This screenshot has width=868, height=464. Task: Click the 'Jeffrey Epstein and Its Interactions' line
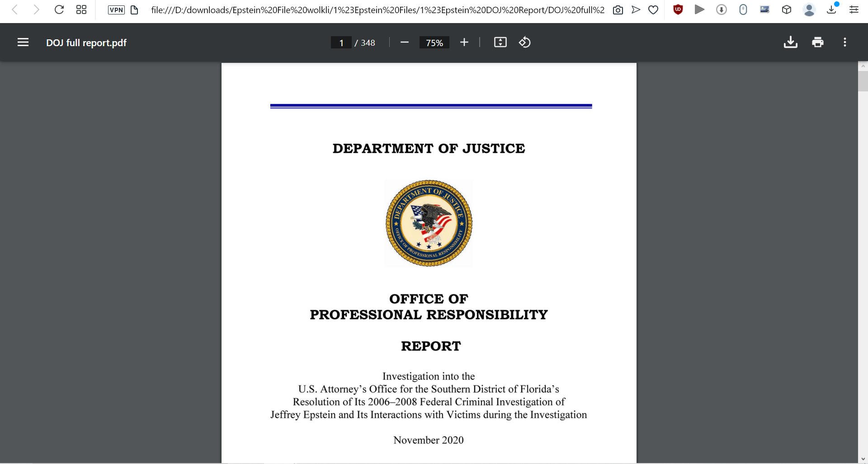point(429,415)
